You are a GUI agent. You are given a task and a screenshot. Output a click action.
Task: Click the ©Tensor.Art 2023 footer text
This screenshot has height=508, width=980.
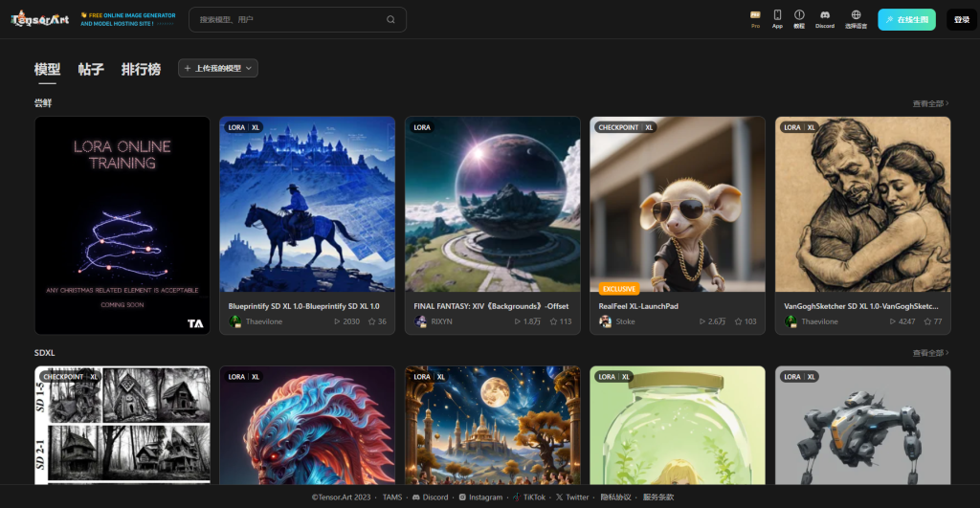pyautogui.click(x=341, y=497)
